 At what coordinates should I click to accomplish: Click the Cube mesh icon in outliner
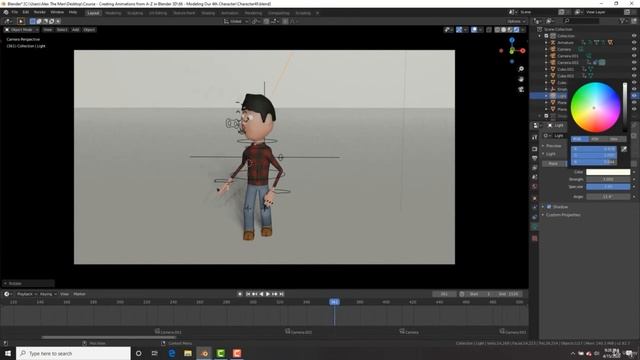point(553,82)
